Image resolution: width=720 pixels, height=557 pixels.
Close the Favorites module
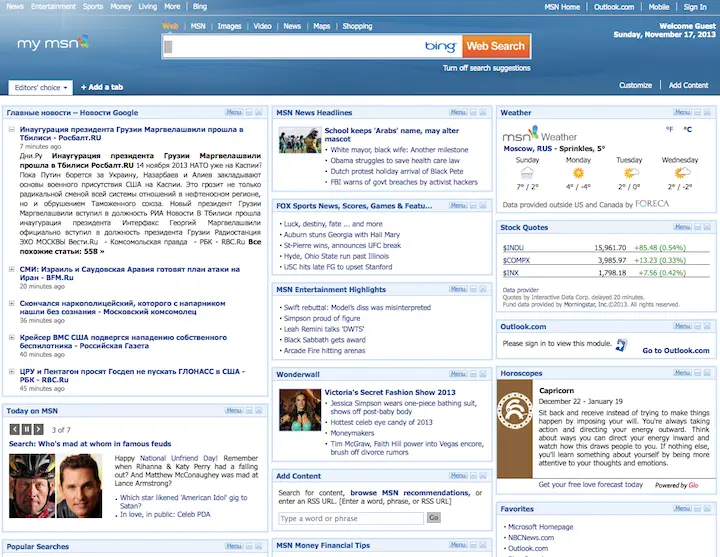coord(707,508)
